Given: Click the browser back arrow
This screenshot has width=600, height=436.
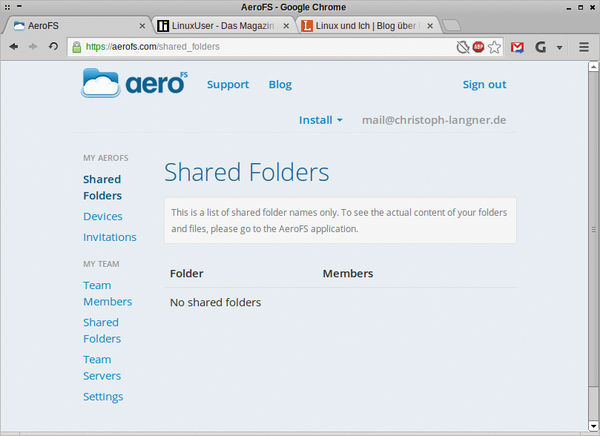Looking at the screenshot, I should [14, 47].
